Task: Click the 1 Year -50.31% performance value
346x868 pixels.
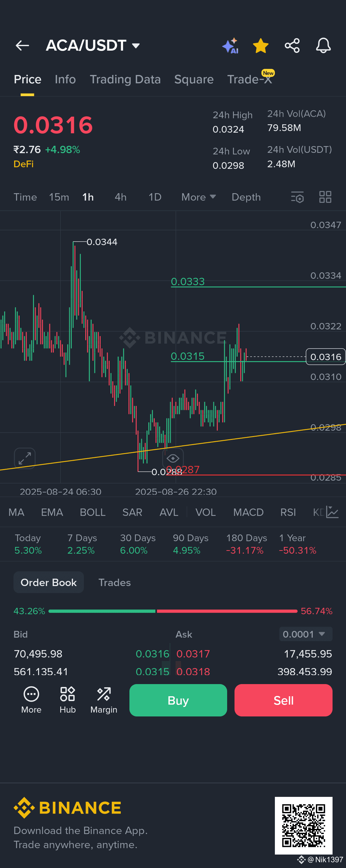Action: pos(298,550)
